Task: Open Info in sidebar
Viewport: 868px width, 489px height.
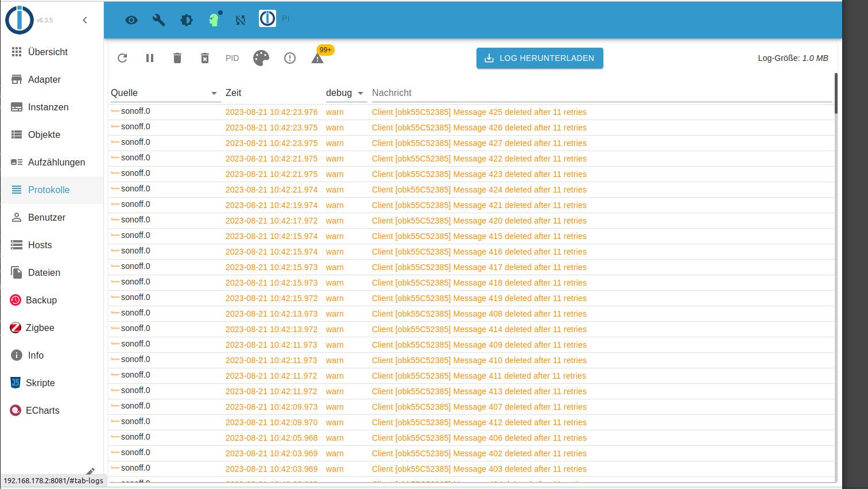Action: [x=52, y=355]
